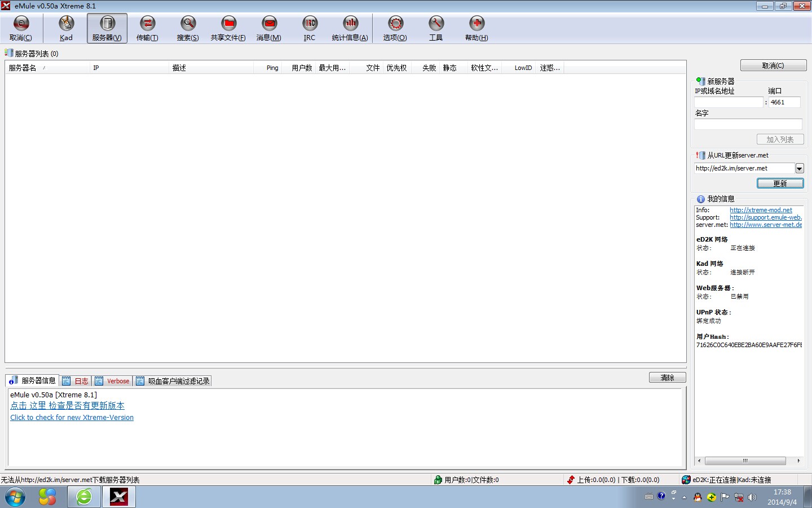Click the volume speaker tray icon

point(752,497)
